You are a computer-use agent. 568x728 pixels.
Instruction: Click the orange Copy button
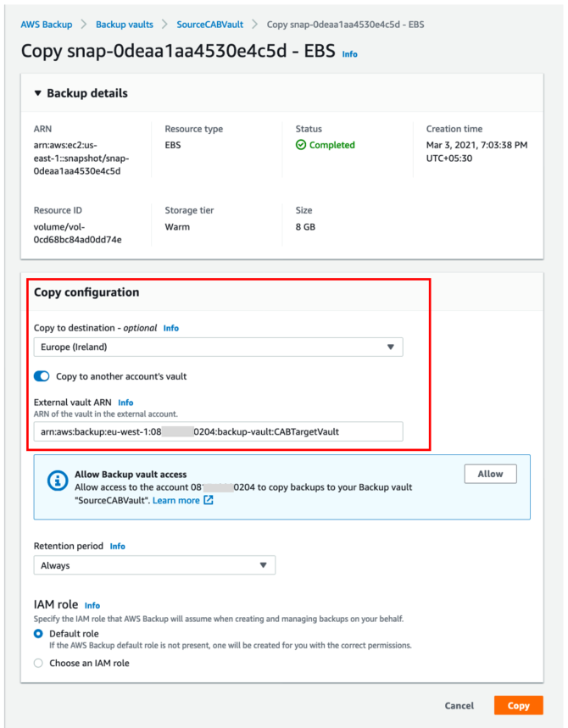point(518,705)
